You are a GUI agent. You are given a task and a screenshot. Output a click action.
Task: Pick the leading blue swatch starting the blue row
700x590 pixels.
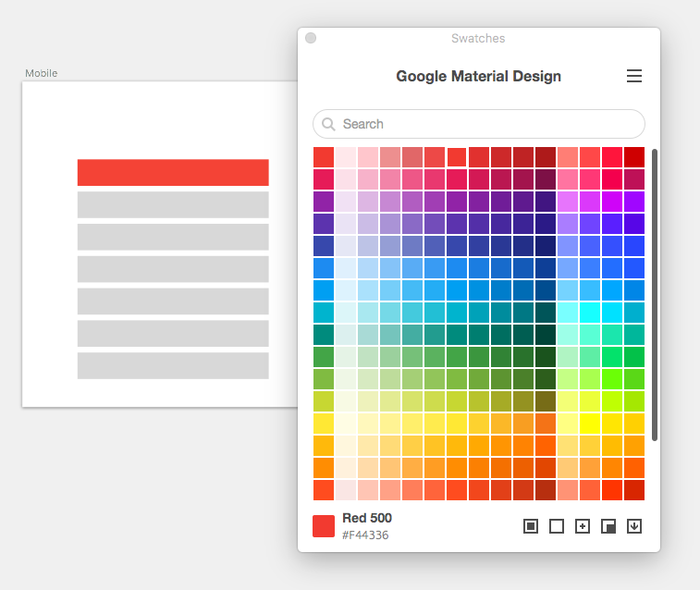324,268
